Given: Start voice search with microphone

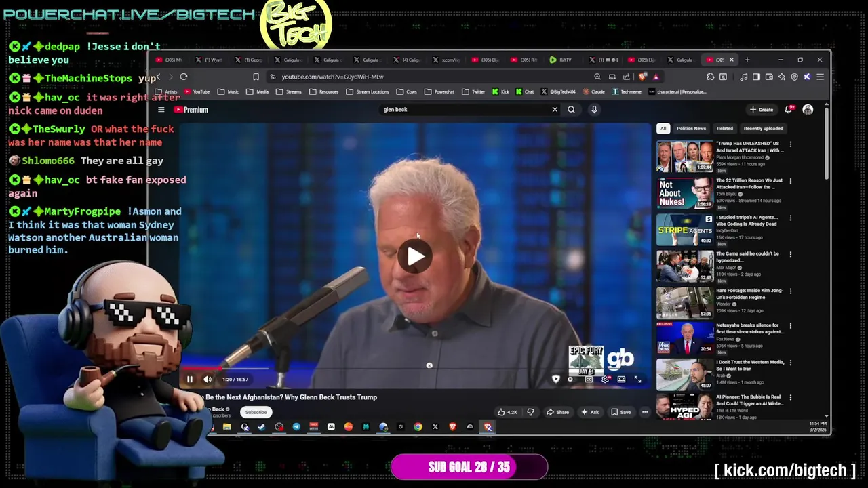Looking at the screenshot, I should (594, 110).
